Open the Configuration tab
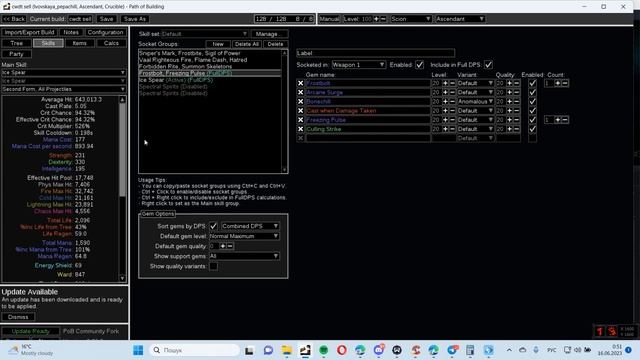Screen dimensions: 640x360 pyautogui.click(x=105, y=32)
